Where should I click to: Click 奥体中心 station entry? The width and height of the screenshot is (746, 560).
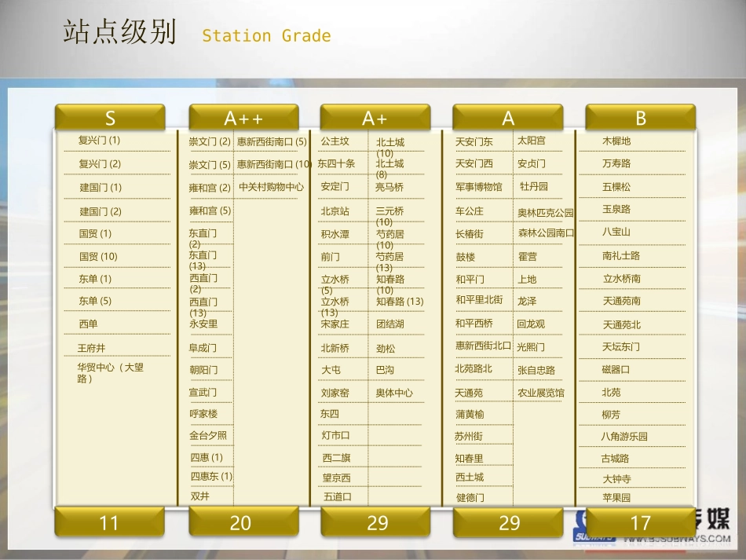394,393
